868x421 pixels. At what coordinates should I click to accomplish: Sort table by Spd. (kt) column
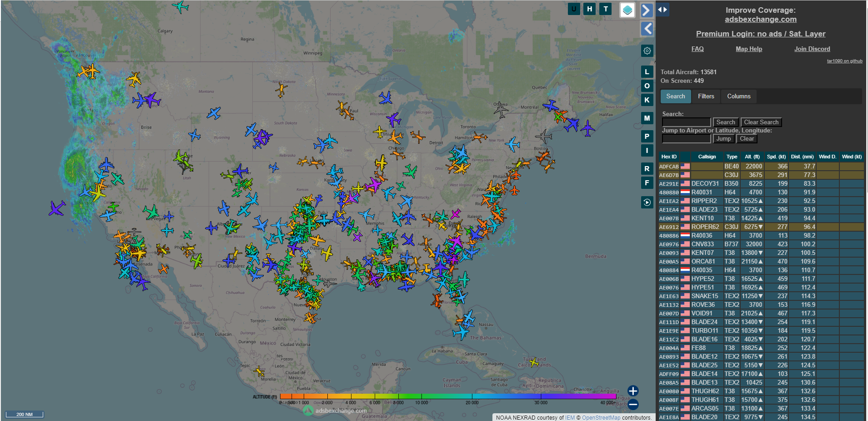coord(776,157)
